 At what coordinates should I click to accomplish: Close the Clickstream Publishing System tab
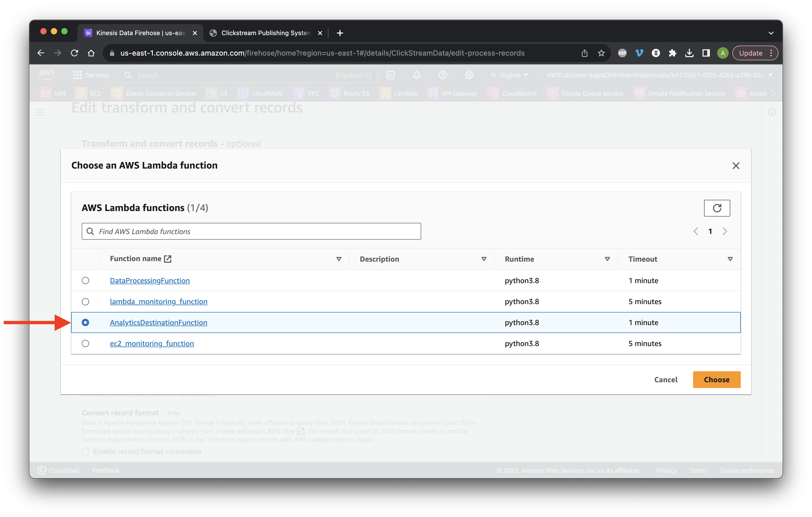point(320,33)
